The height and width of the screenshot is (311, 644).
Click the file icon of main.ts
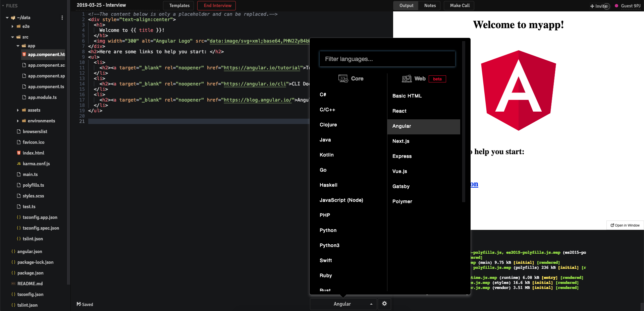coord(19,174)
